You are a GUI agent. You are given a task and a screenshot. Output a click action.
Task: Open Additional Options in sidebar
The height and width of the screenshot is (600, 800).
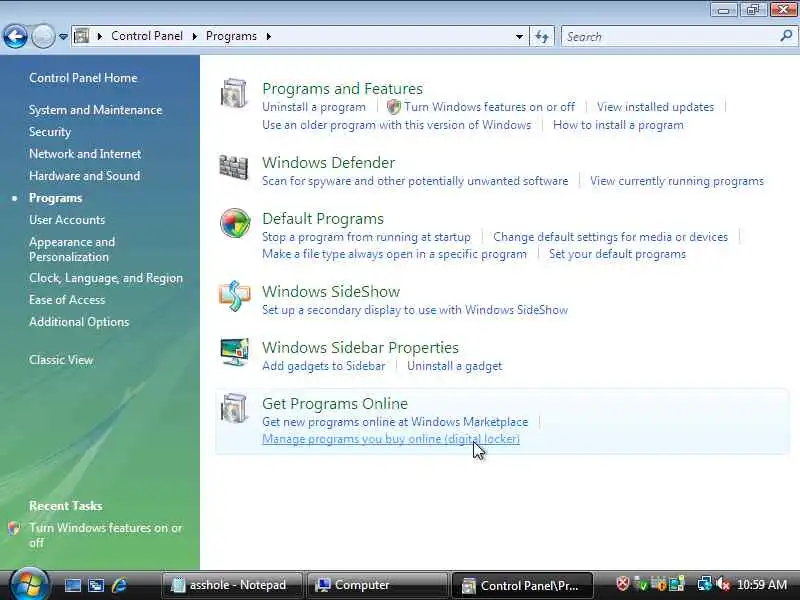coord(79,322)
